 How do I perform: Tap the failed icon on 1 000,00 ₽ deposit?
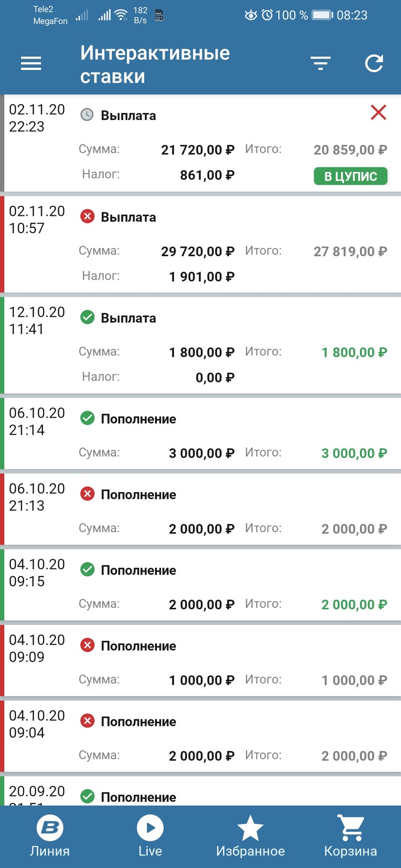tap(87, 646)
